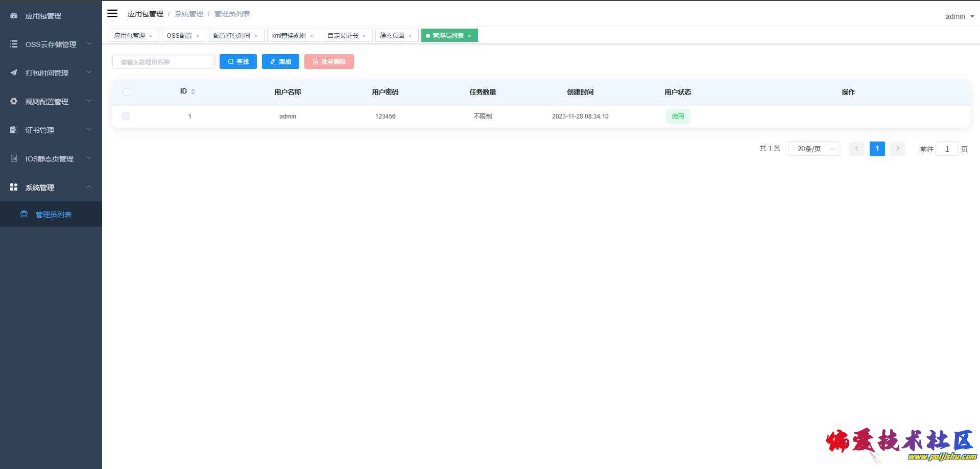Close the 管理员列表 active tab

[x=469, y=36]
